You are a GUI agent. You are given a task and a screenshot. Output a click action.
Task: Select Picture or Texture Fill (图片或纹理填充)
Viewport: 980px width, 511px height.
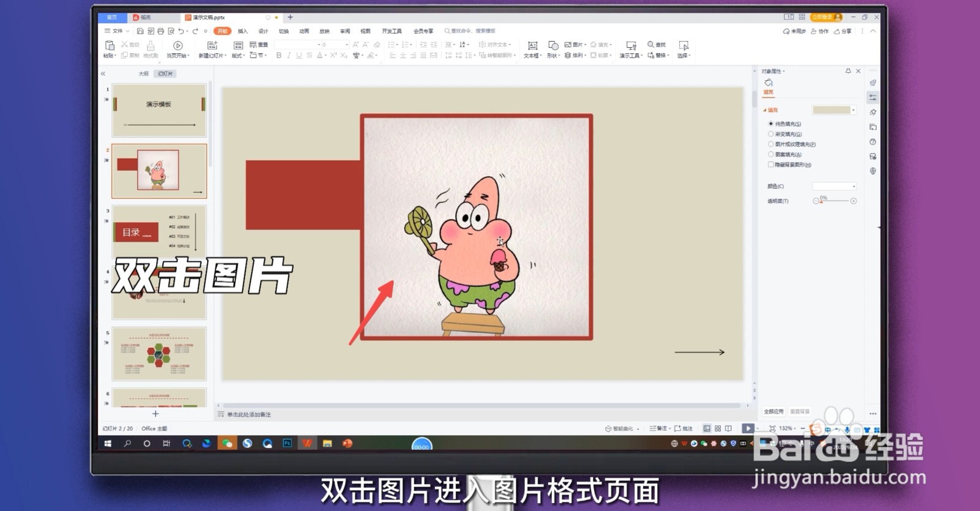coord(771,144)
